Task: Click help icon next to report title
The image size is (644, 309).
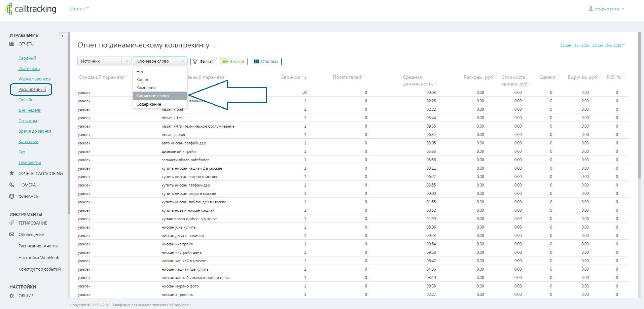Action: [215, 45]
